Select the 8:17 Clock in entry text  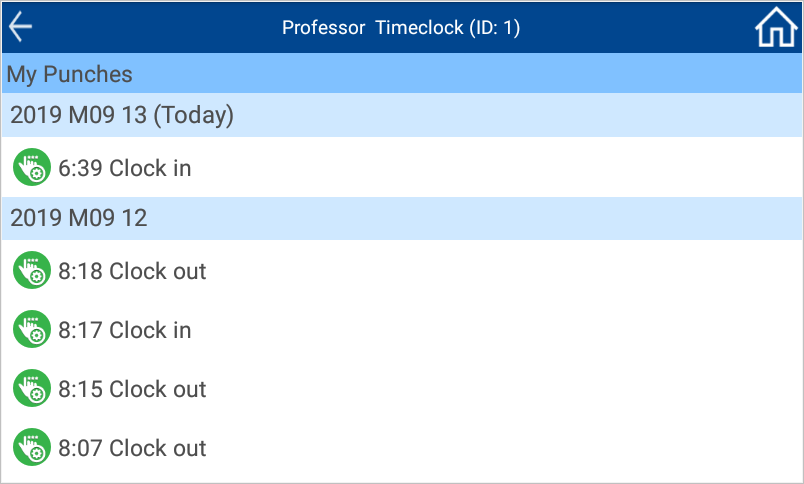pyautogui.click(x=125, y=330)
